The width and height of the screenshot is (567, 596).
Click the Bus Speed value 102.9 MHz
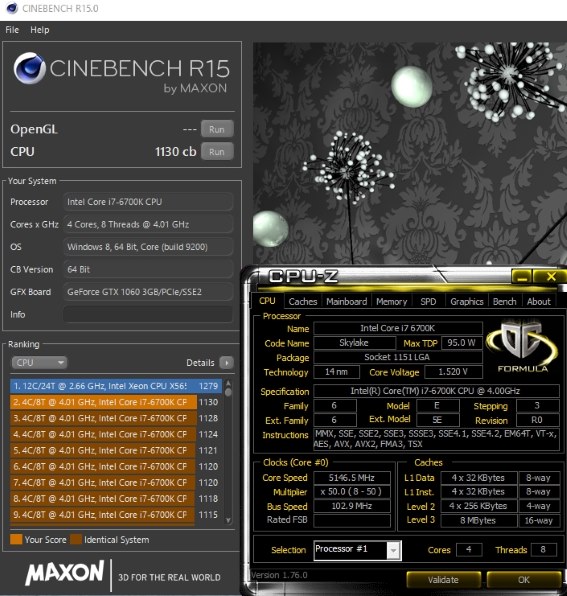352,506
